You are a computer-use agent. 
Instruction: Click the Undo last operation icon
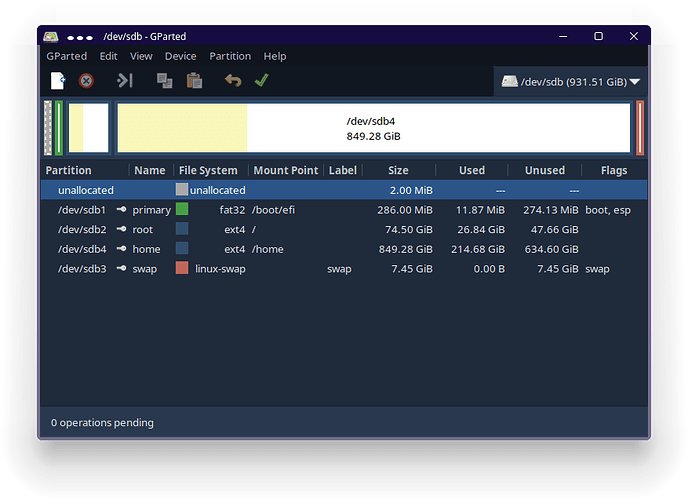click(233, 81)
